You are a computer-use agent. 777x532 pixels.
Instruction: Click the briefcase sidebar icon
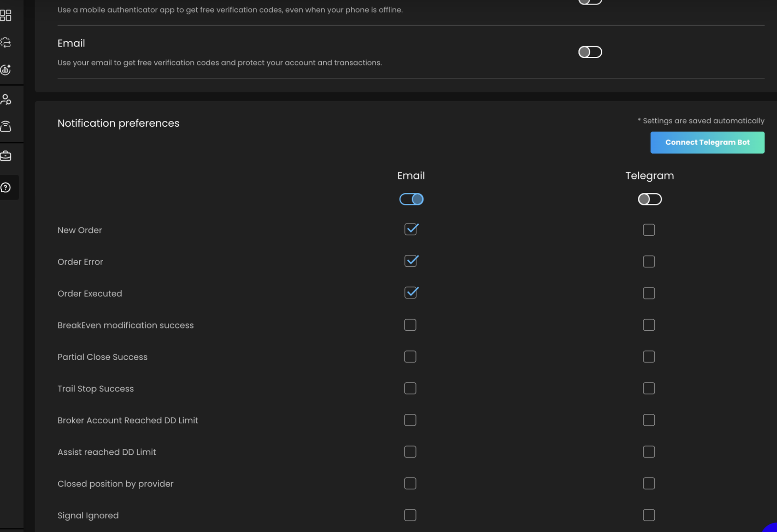click(x=6, y=156)
